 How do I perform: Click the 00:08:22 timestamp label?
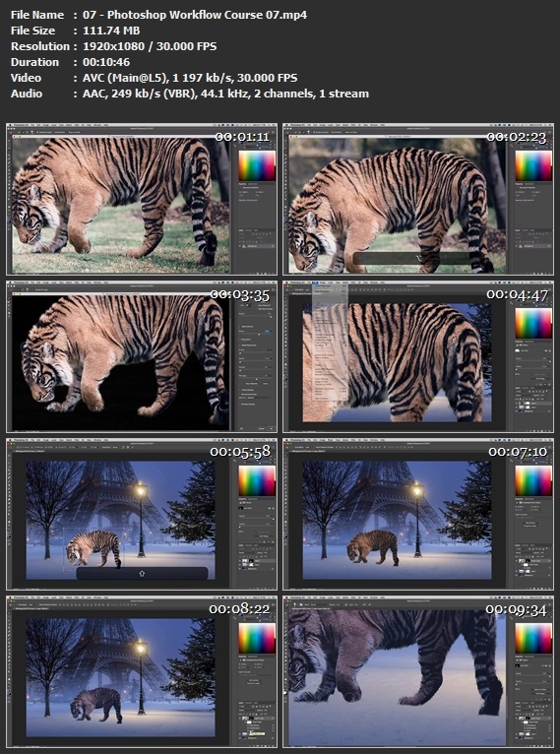click(239, 608)
